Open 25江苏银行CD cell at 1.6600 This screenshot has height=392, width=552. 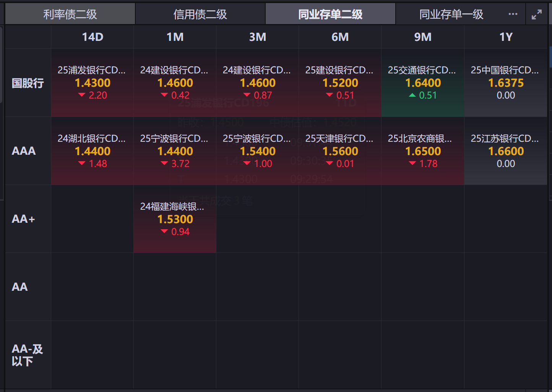(x=506, y=151)
